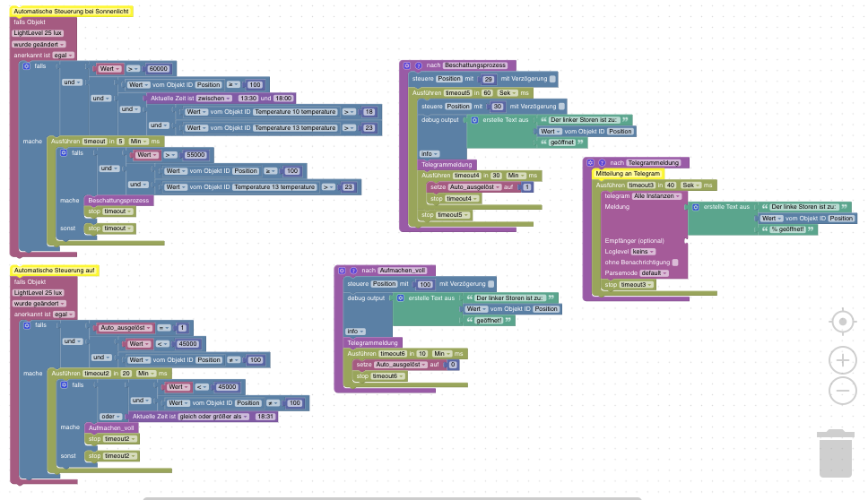
Task: Click the center workspace target icon
Action: [x=843, y=322]
